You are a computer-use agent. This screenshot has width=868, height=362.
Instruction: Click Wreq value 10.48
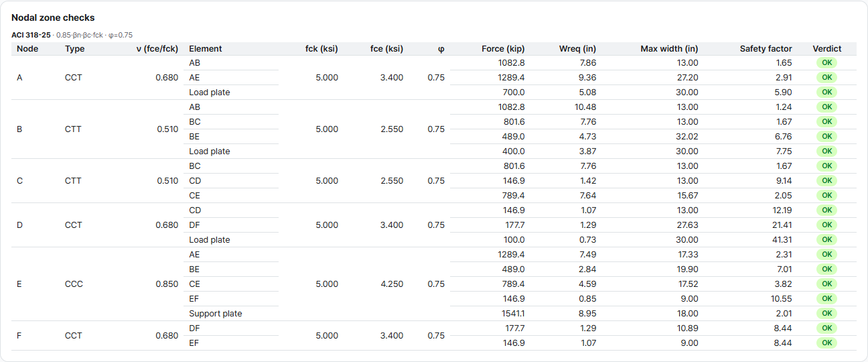click(x=585, y=107)
